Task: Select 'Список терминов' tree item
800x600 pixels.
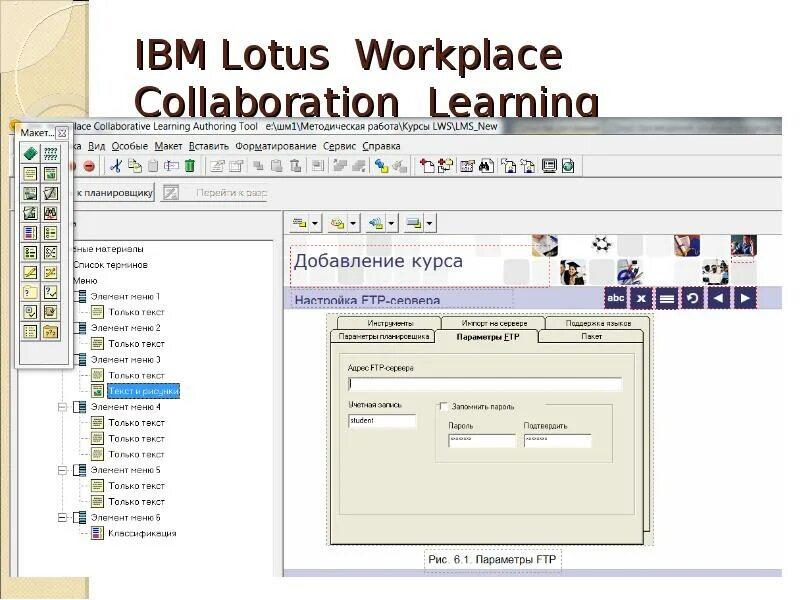Action: pos(110,265)
